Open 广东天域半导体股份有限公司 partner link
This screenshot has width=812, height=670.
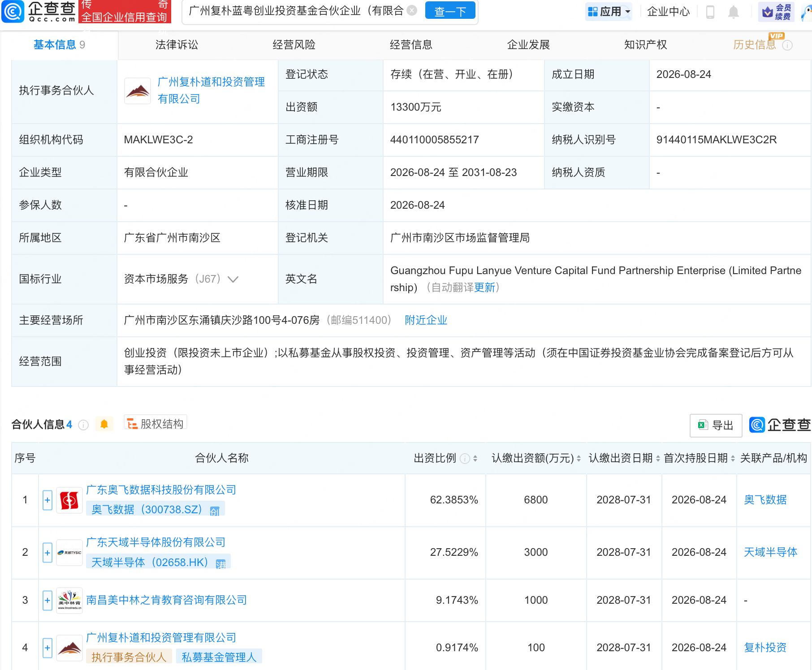pyautogui.click(x=156, y=542)
